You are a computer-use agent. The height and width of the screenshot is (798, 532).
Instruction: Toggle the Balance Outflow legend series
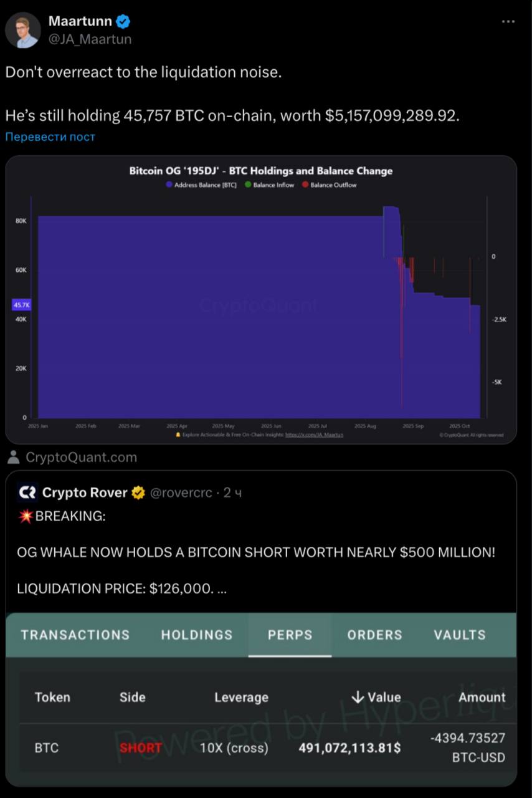(x=329, y=185)
